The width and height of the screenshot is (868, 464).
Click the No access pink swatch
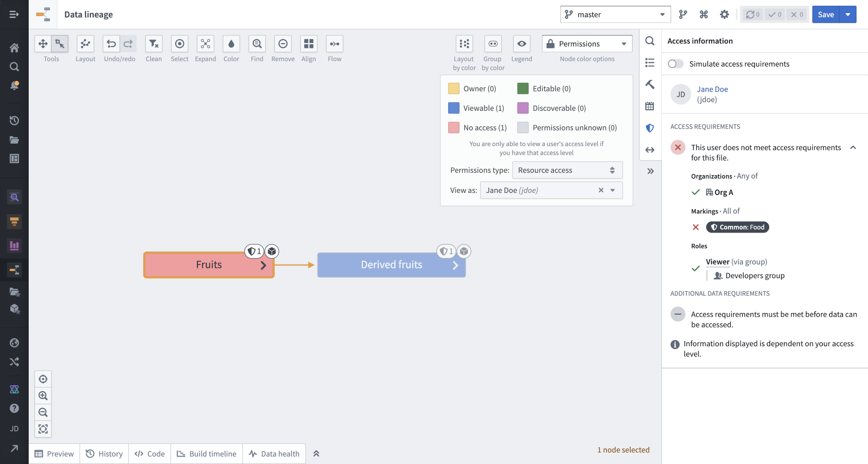pyautogui.click(x=453, y=128)
